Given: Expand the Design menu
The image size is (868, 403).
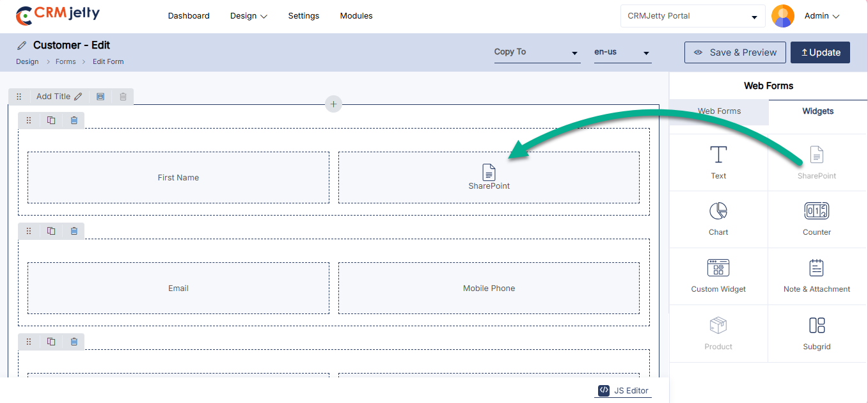Looking at the screenshot, I should tap(249, 16).
